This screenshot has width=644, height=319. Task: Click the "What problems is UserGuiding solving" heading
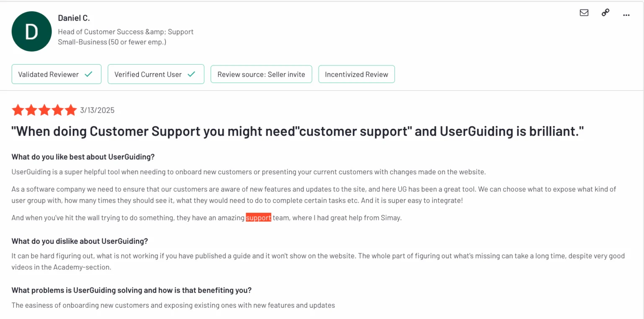tap(131, 290)
